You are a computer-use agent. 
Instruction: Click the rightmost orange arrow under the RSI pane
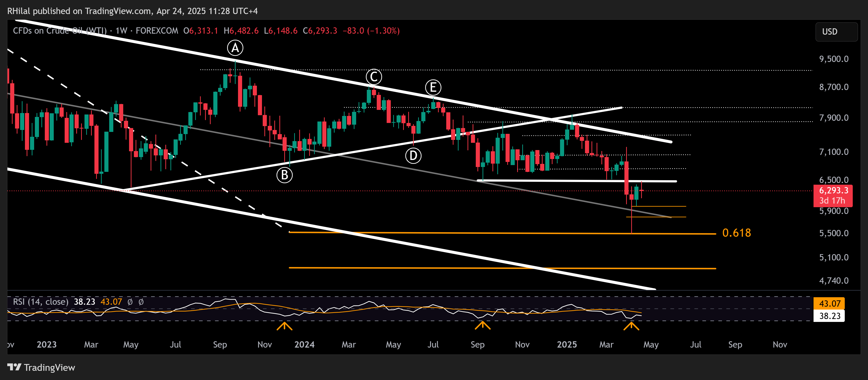pyautogui.click(x=631, y=326)
